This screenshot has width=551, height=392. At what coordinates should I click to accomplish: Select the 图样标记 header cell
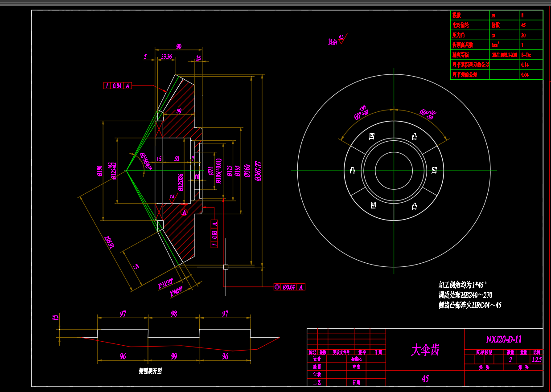pyautogui.click(x=484, y=352)
